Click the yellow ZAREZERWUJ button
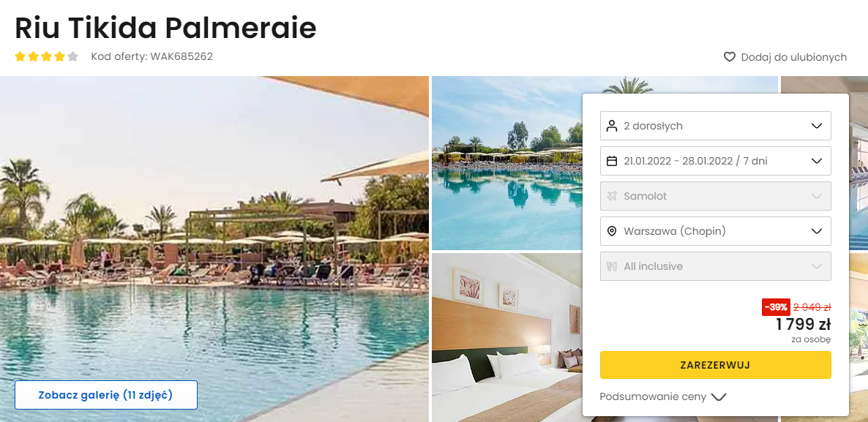This screenshot has width=868, height=422. click(715, 365)
